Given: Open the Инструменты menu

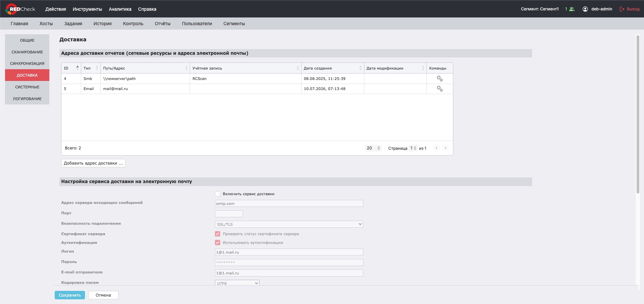Looking at the screenshot, I should tap(87, 9).
